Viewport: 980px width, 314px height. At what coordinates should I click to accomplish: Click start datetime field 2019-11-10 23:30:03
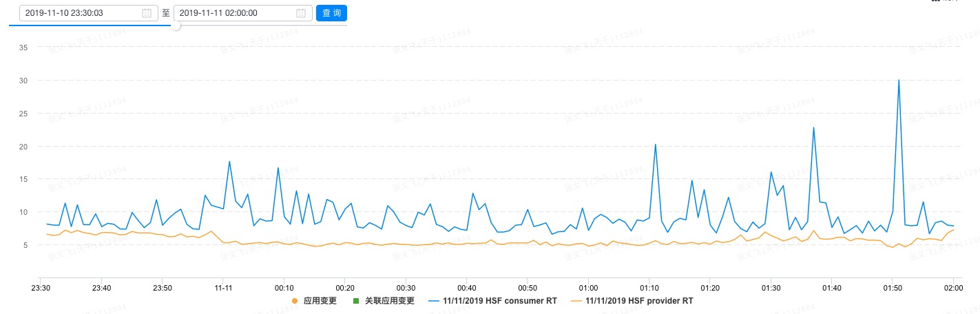pyautogui.click(x=87, y=13)
